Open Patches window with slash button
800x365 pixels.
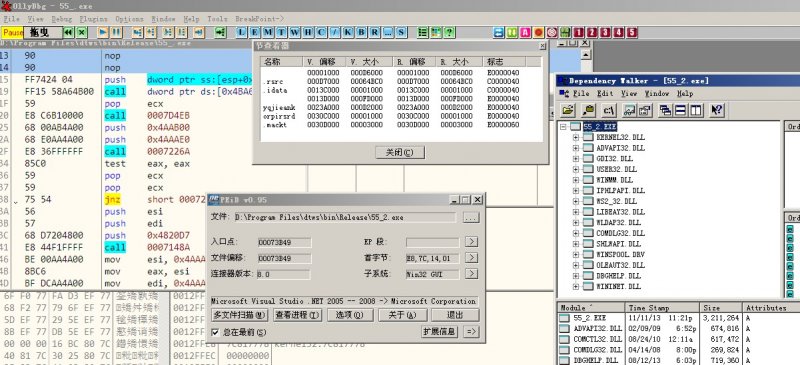(335, 33)
